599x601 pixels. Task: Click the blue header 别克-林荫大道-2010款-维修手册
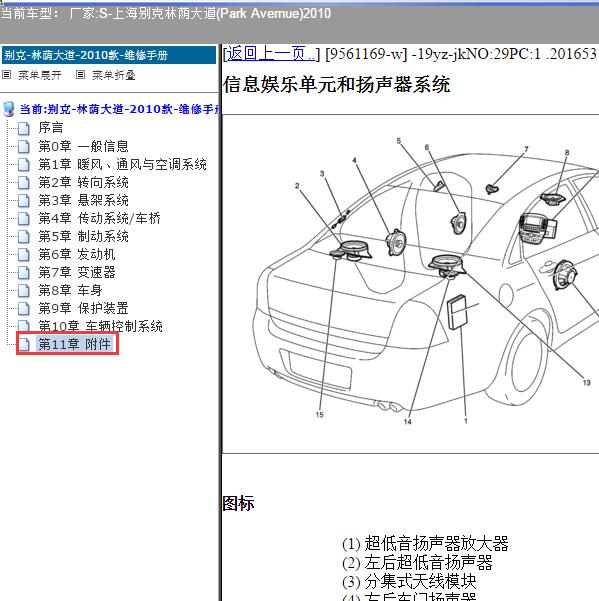coord(109,55)
